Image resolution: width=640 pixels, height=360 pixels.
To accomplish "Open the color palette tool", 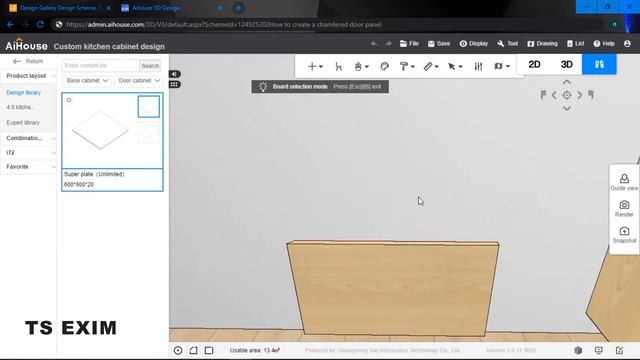I will 384,66.
